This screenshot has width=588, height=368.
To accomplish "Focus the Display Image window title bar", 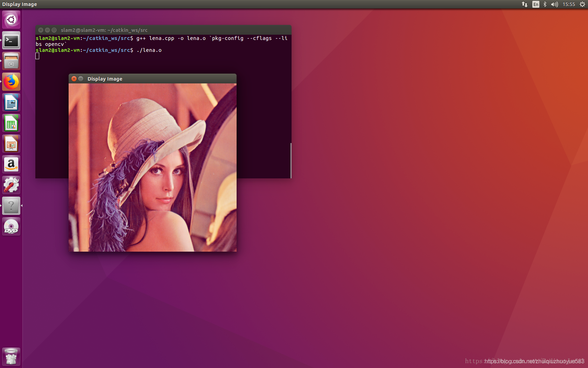I will (153, 79).
